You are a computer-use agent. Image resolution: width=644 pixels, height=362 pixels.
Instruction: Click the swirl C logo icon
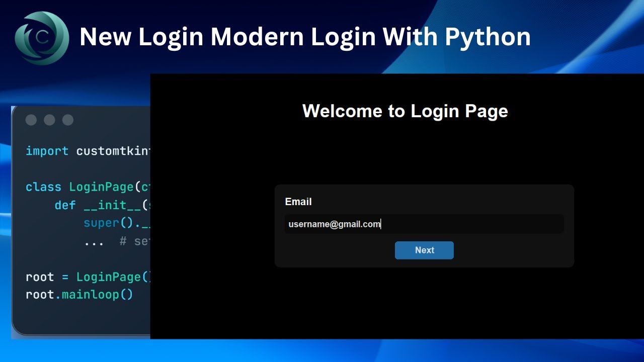[42, 38]
